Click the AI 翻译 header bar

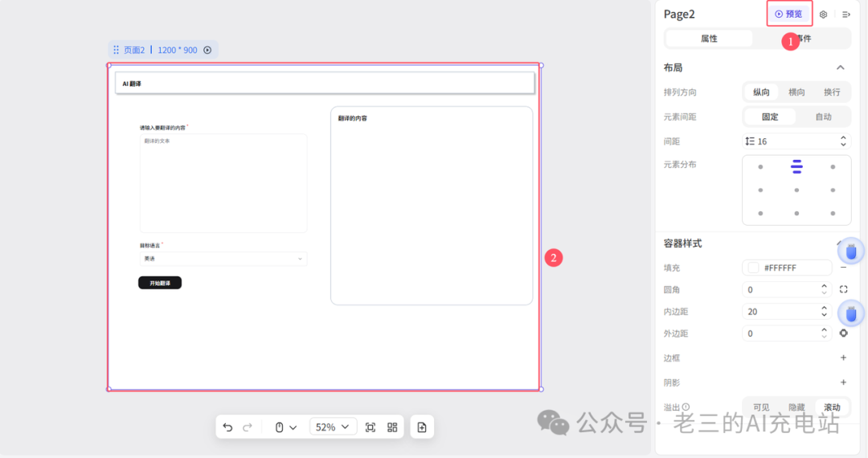(x=325, y=83)
